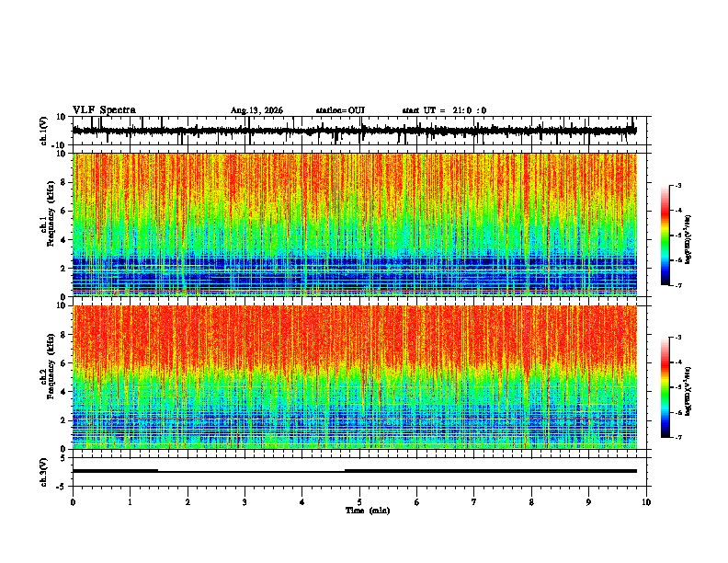Click time-axis tick label "7"
The width and height of the screenshot is (728, 563).
[474, 502]
